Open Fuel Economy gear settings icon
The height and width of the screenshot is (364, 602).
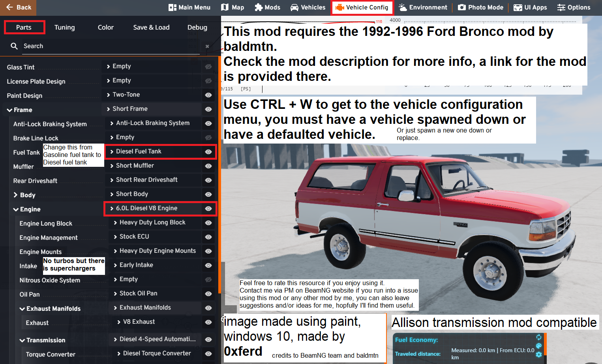pos(538,355)
